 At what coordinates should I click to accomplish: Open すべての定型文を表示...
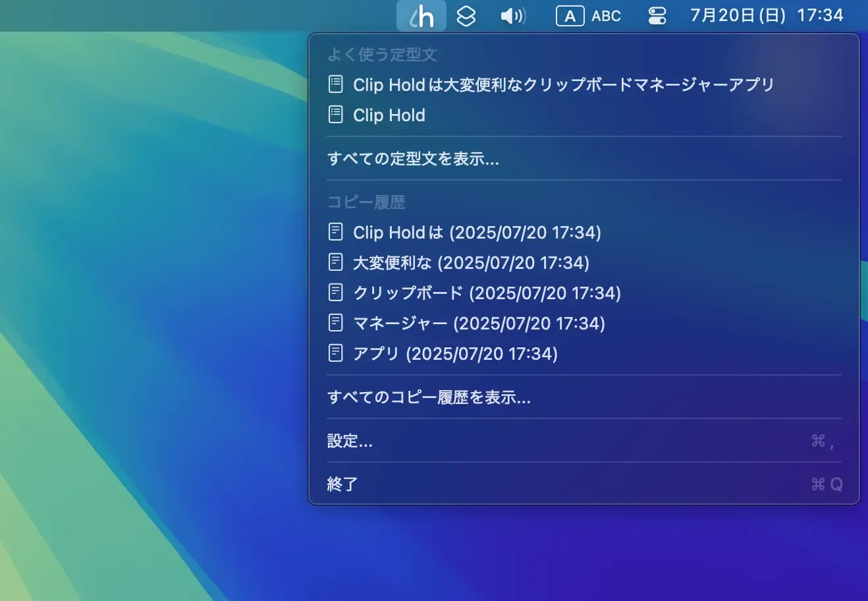pyautogui.click(x=584, y=158)
